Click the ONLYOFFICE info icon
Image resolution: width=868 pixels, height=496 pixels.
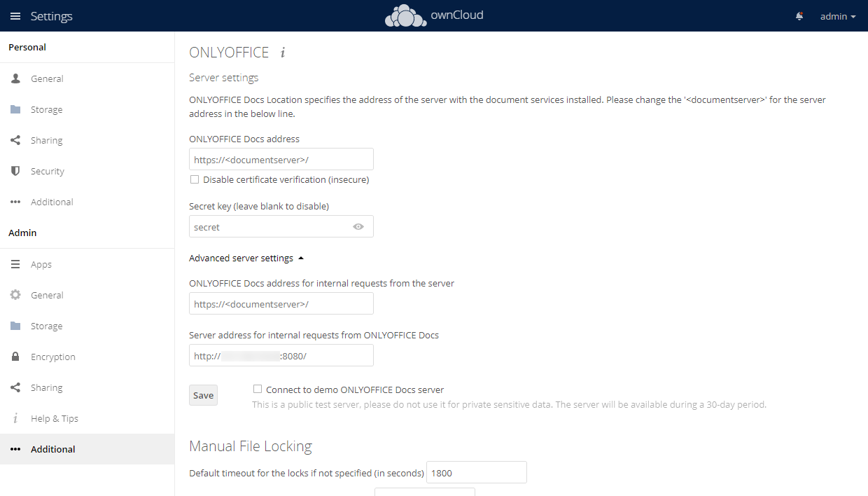(x=283, y=53)
